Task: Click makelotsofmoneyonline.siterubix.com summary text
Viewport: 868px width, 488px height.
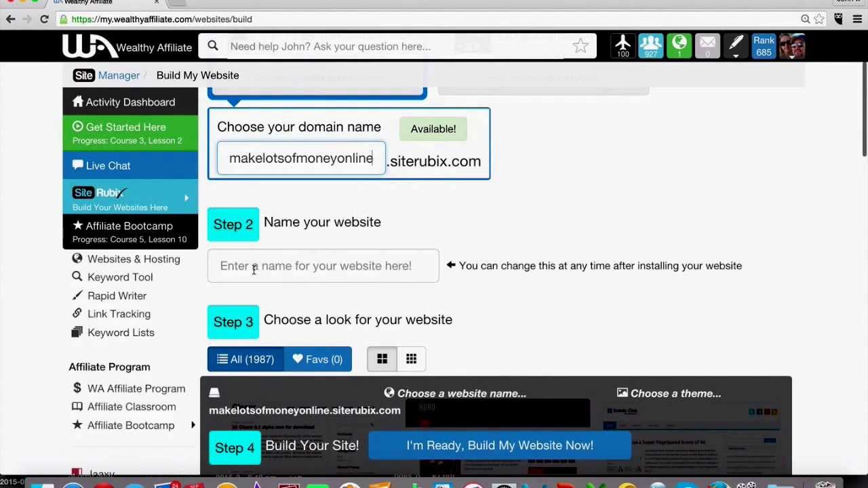Action: point(304,410)
